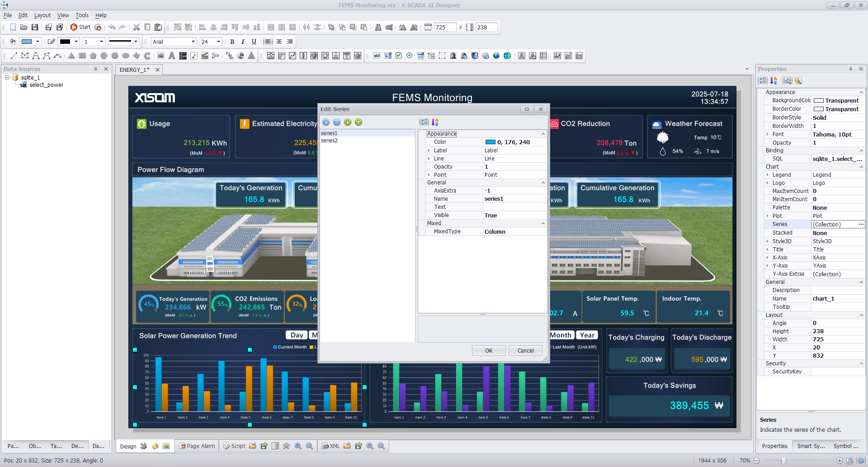
Task: Open the Series collection ellipsis button
Action: coord(861,225)
